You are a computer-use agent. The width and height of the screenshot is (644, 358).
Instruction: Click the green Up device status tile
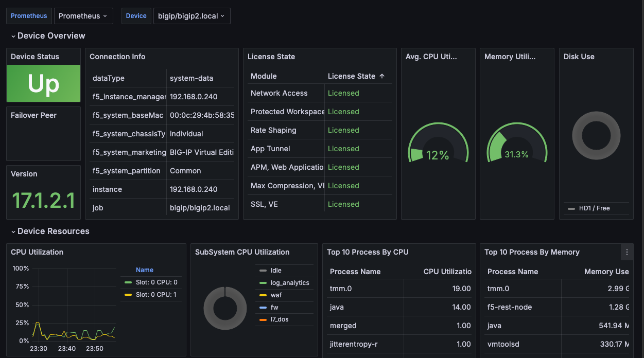(x=43, y=83)
